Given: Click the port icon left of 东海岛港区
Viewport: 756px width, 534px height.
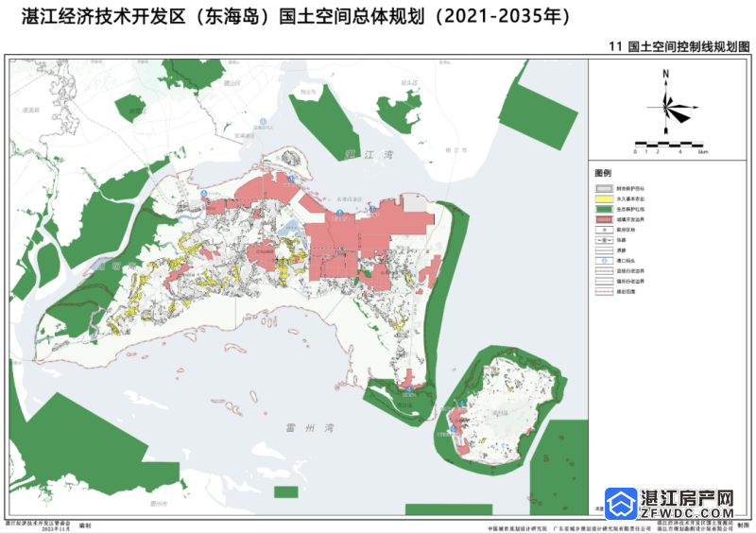Looking at the screenshot, I should [339, 213].
